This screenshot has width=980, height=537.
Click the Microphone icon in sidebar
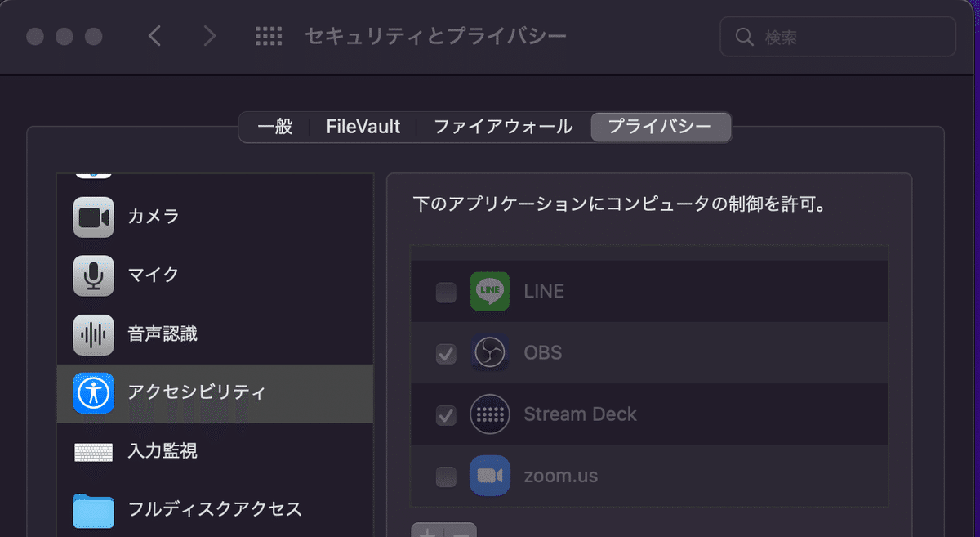[x=93, y=275]
